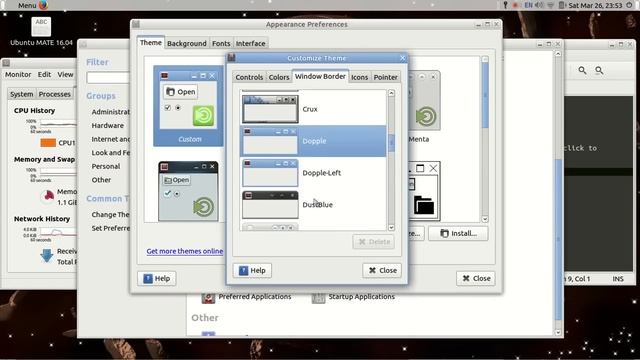640x360 pixels.
Task: Open the volume indicator in system tray
Action: coord(539,5)
